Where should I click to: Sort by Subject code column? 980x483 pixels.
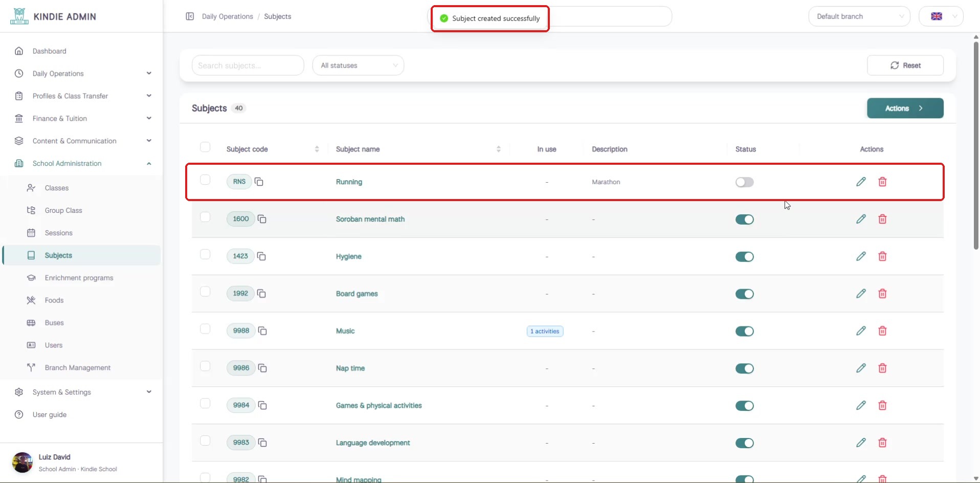[x=317, y=149]
